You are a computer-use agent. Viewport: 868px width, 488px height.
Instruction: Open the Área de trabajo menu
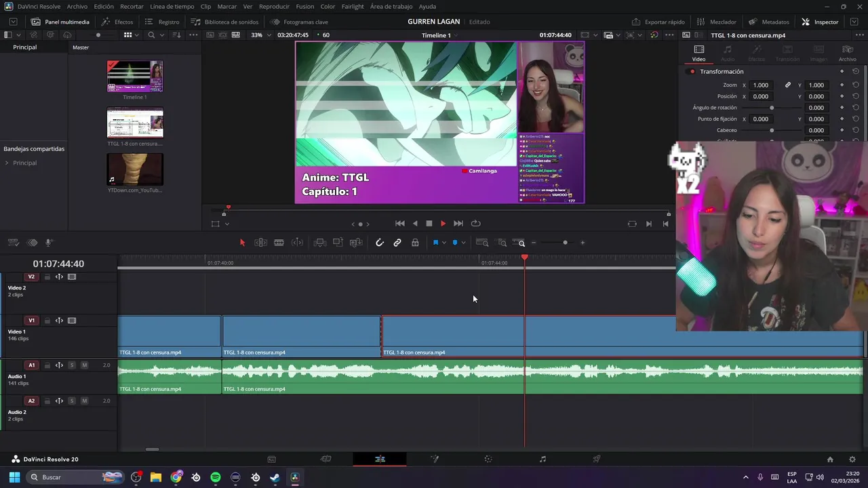(x=391, y=6)
